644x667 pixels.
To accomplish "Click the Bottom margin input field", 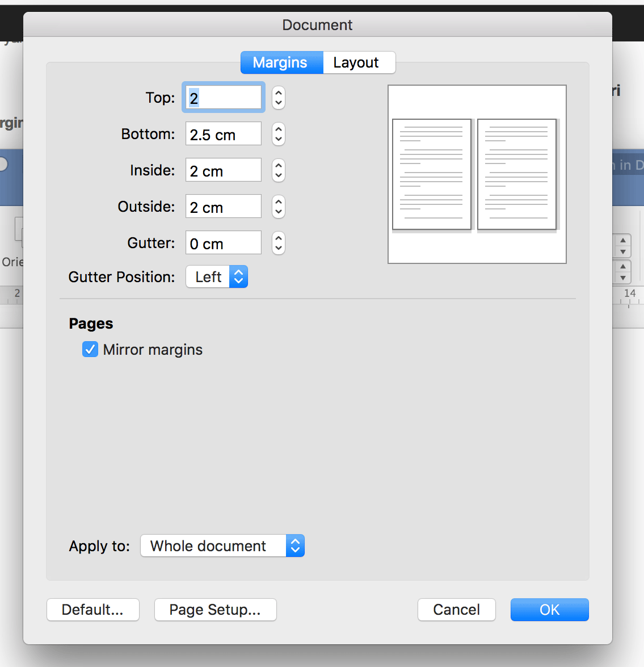I will pos(223,134).
